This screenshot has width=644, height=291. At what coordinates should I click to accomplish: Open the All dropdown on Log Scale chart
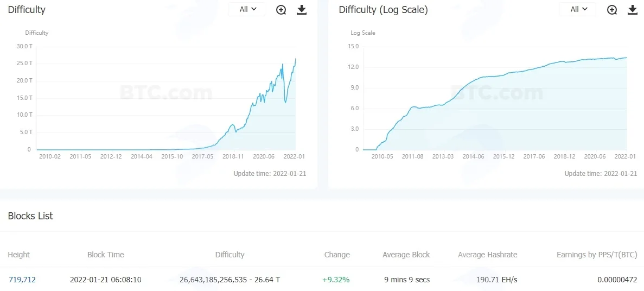578,9
